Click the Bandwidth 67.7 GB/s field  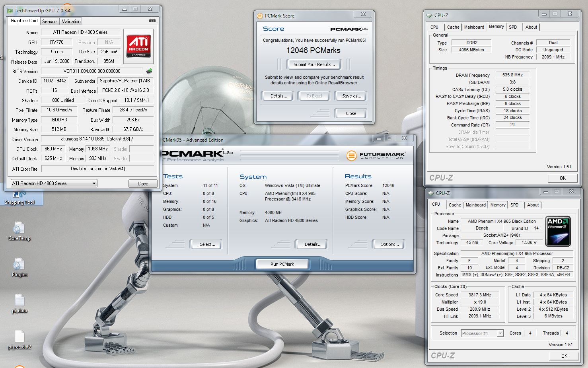click(x=133, y=129)
